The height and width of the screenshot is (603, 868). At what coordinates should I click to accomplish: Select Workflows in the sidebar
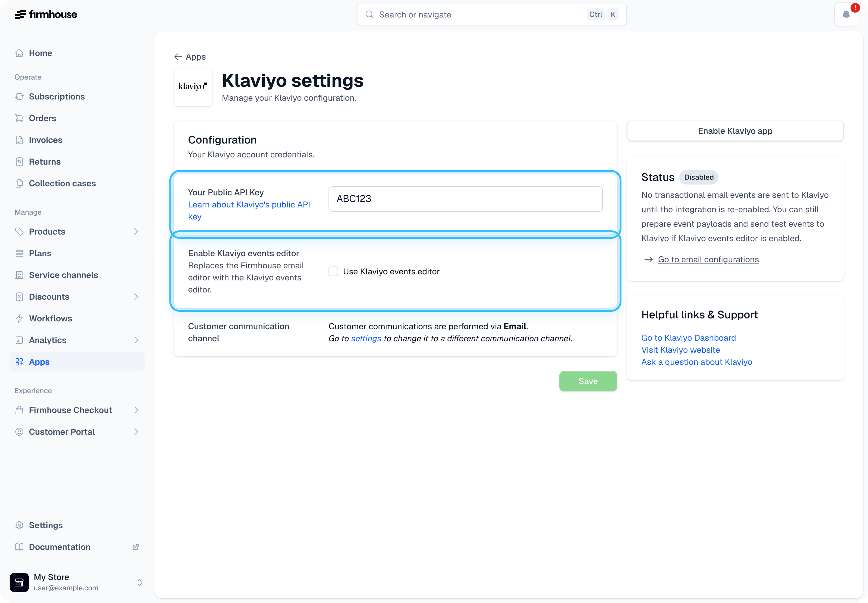pos(77,318)
